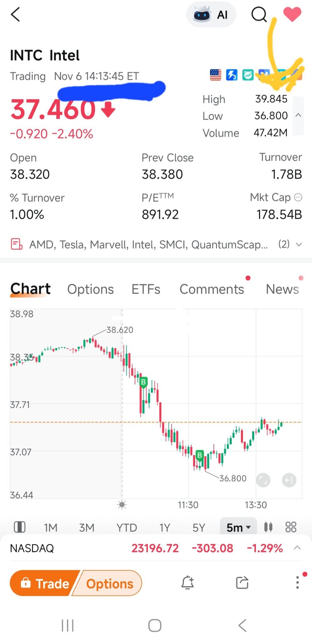Toggle the red heart favorite icon
The image size is (312, 644).
coord(292,14)
